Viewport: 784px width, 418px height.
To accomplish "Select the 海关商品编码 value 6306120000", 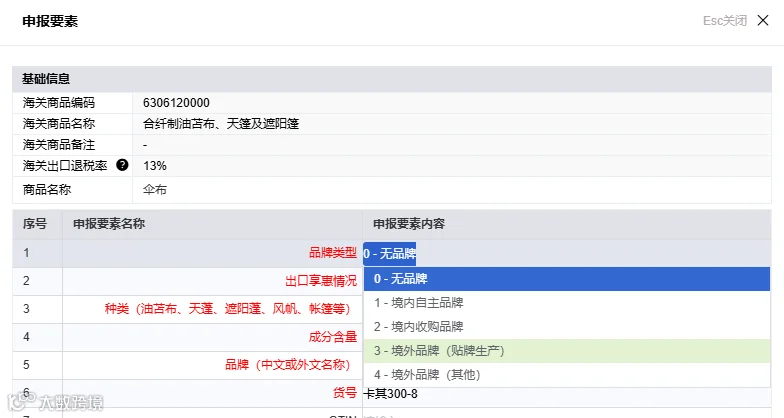I will point(176,103).
